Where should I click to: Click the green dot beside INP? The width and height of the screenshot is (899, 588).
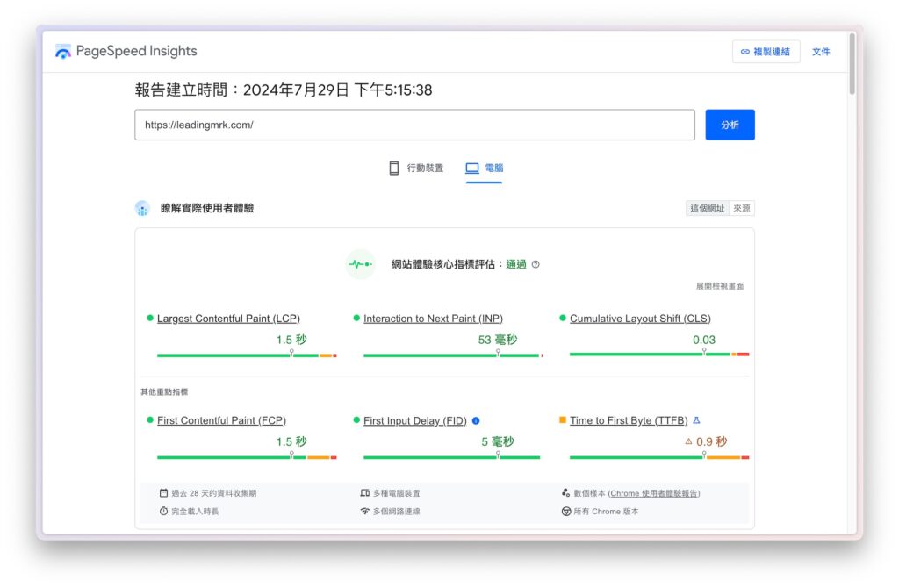[356, 318]
